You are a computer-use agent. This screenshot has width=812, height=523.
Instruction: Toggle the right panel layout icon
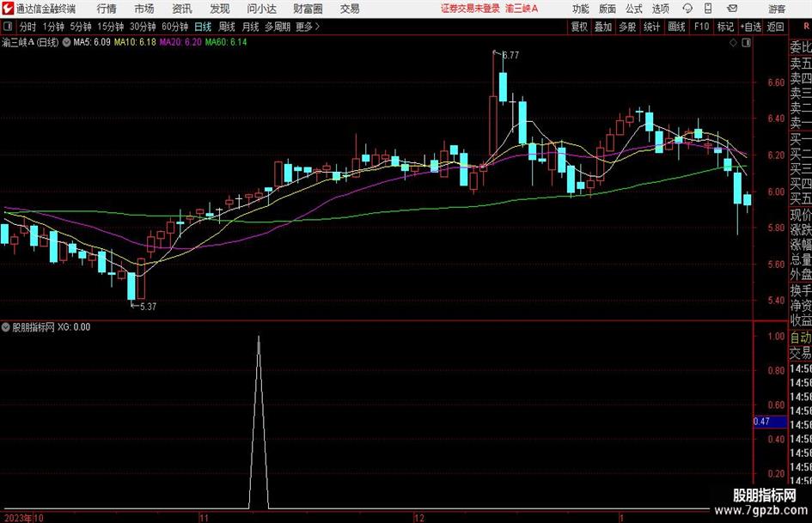746,43
